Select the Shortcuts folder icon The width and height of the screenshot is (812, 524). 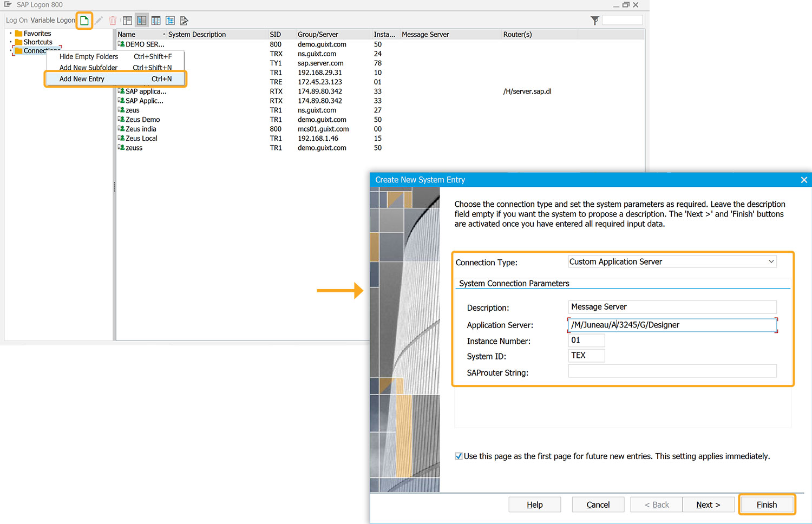click(19, 42)
